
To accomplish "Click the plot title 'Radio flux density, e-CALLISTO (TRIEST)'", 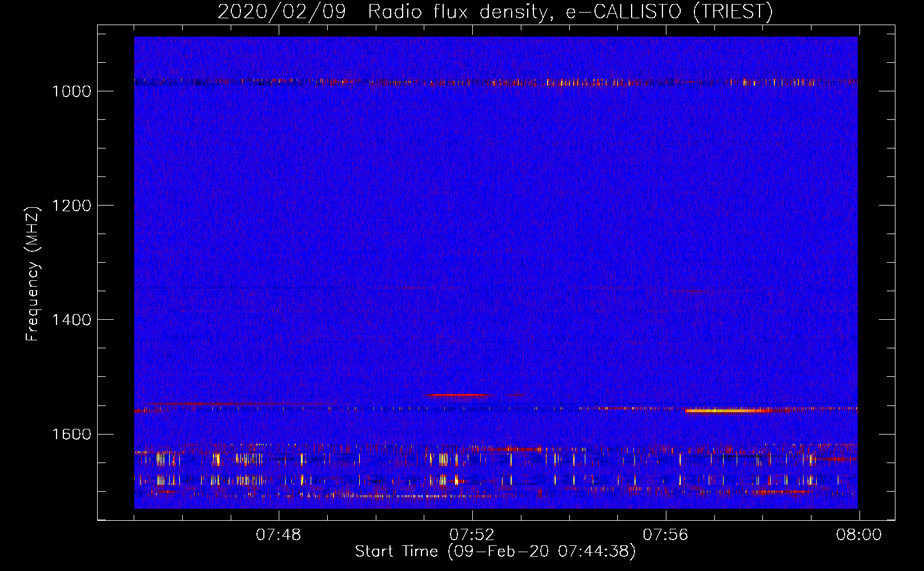I will 570,11.
